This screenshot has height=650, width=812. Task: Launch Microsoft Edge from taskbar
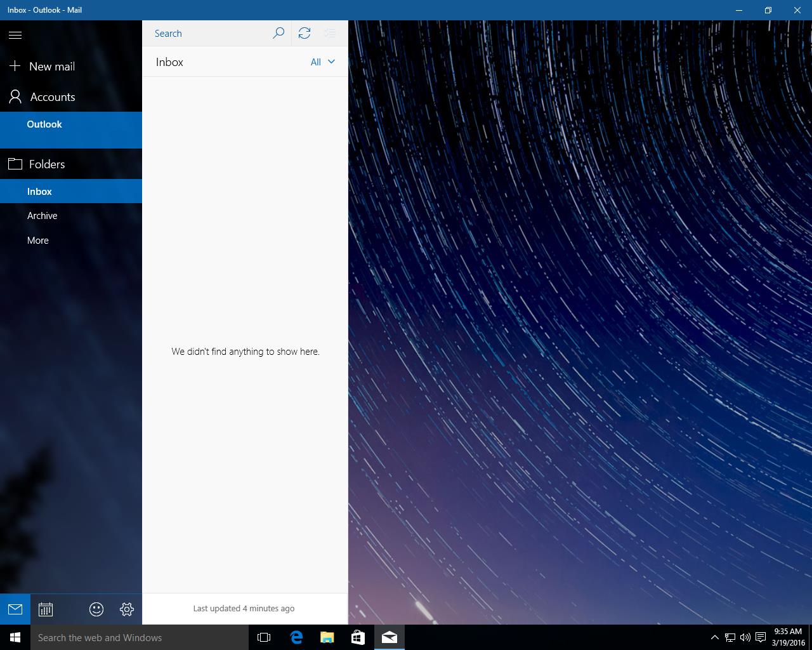point(296,637)
